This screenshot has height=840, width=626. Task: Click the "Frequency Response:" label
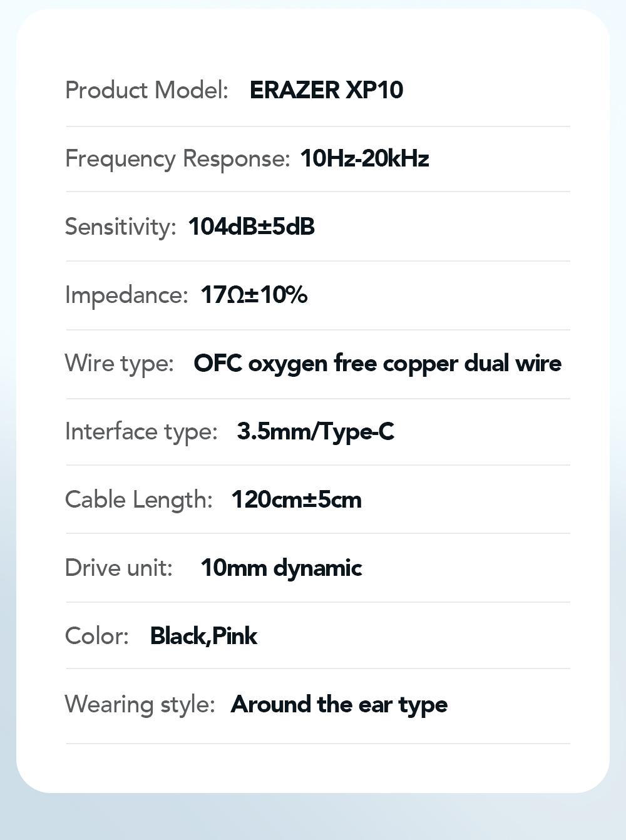pos(177,158)
